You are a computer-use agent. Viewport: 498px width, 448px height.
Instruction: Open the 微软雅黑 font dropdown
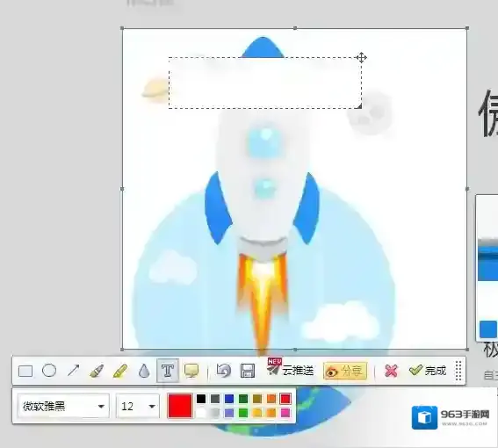pos(63,406)
